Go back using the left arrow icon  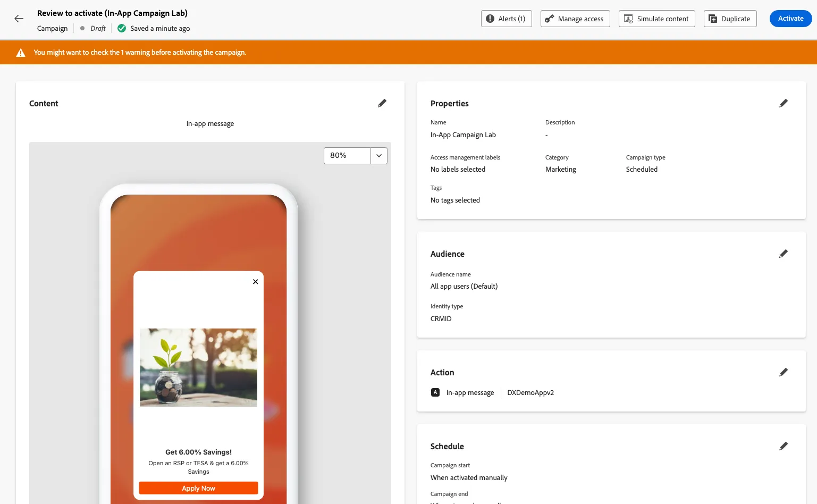19,19
